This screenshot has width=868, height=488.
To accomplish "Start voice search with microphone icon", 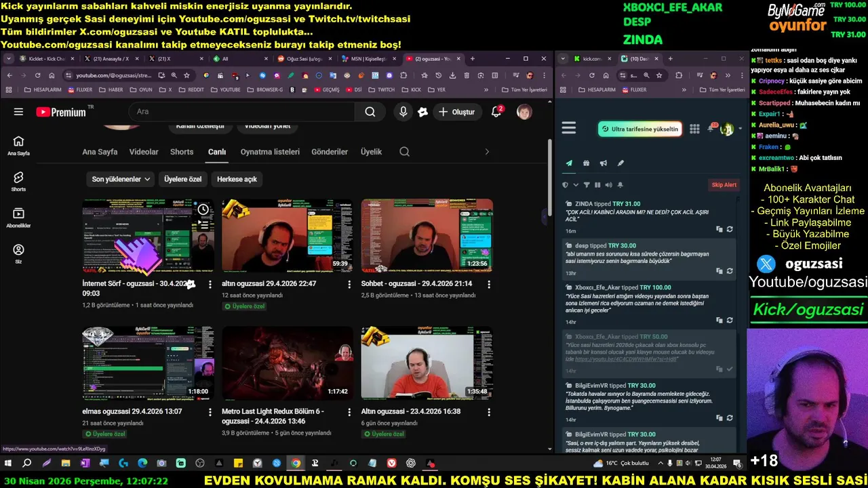I will pyautogui.click(x=403, y=112).
